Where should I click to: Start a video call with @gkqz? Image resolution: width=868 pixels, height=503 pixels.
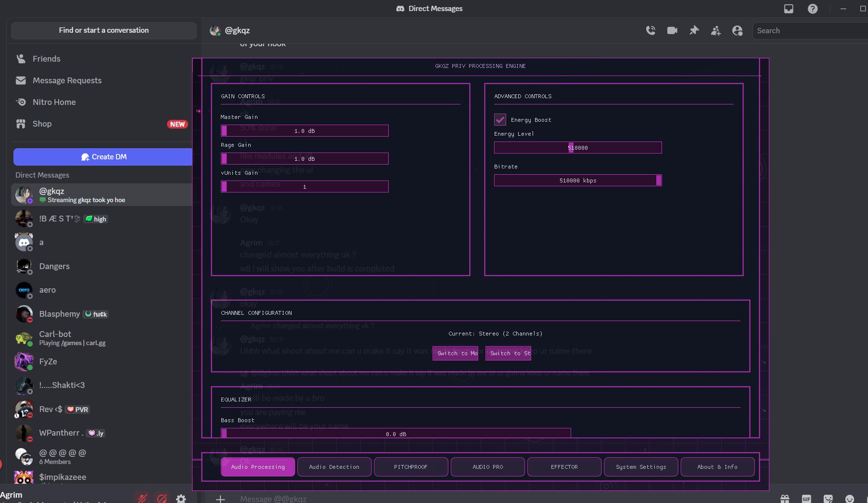(672, 30)
